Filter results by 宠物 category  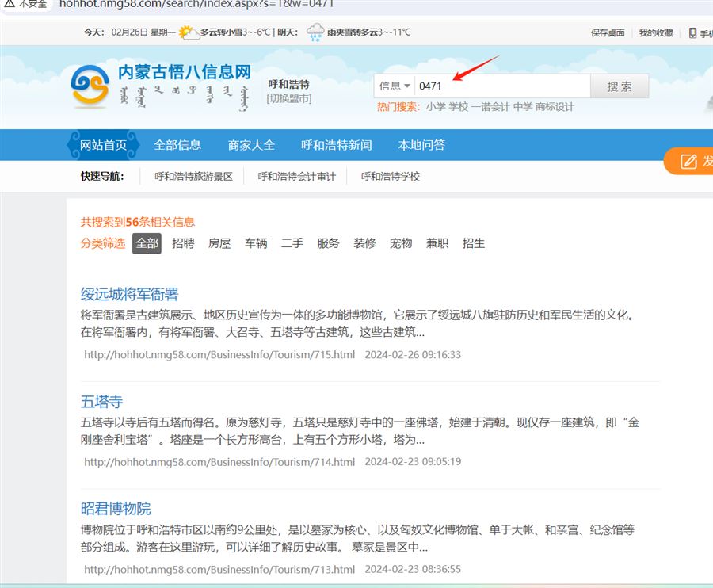[x=401, y=243]
